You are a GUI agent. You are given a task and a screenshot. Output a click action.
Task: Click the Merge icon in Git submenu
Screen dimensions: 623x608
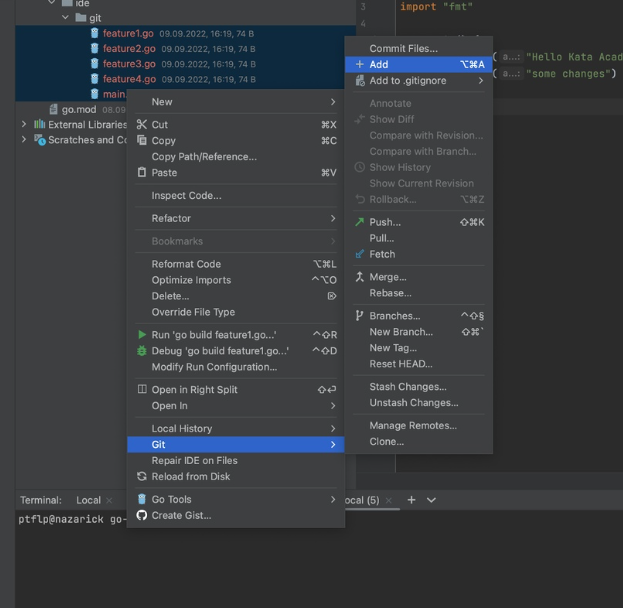click(x=360, y=277)
